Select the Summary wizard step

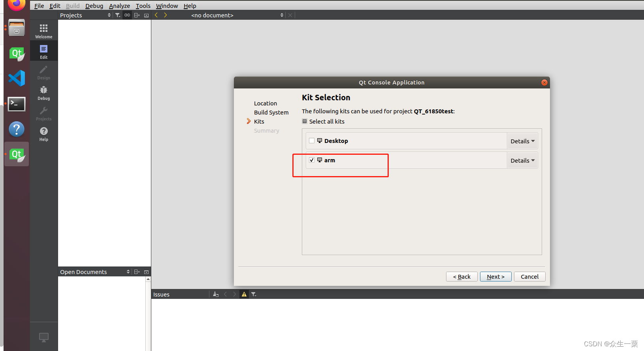pyautogui.click(x=267, y=130)
